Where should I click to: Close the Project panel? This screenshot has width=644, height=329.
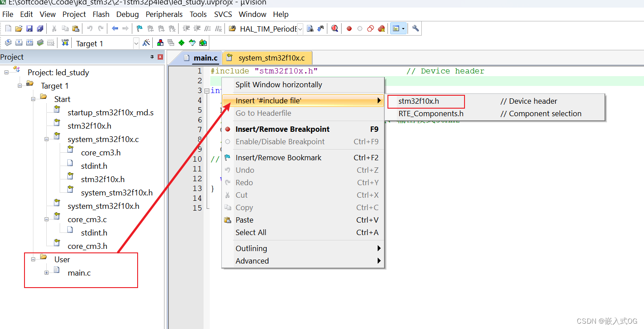coord(160,57)
